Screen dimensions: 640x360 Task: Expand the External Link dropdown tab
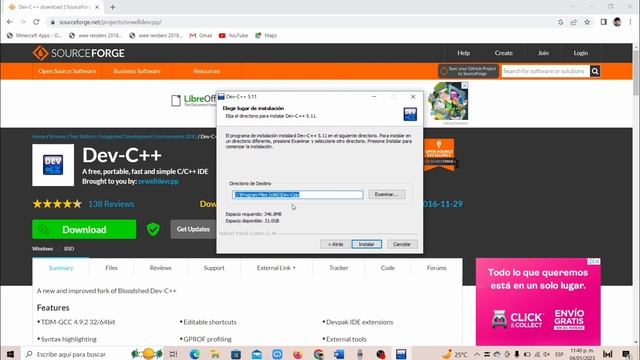click(276, 268)
